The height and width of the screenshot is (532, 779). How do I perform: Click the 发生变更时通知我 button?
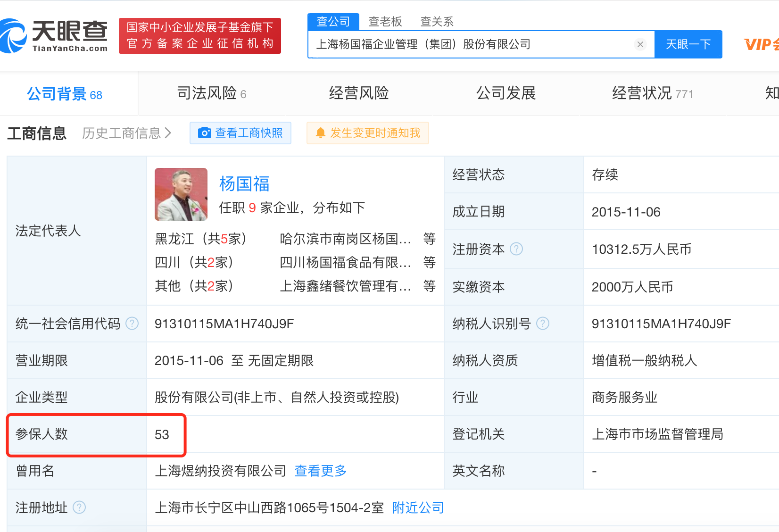(368, 133)
